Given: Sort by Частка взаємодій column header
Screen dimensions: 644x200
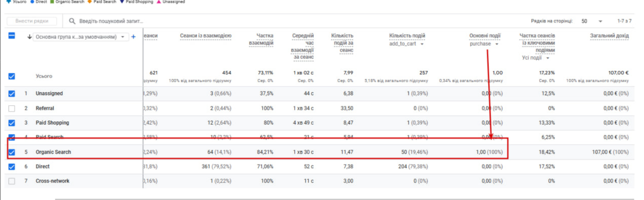Looking at the screenshot, I should [261, 39].
